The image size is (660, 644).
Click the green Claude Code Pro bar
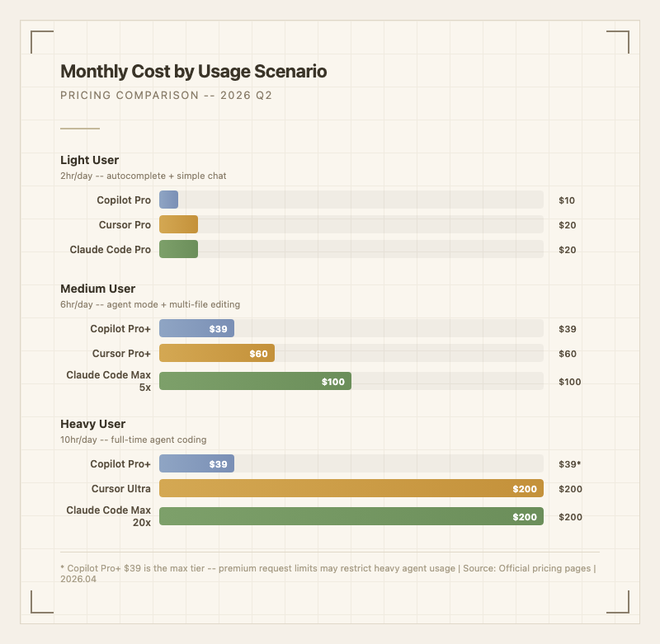(x=178, y=249)
